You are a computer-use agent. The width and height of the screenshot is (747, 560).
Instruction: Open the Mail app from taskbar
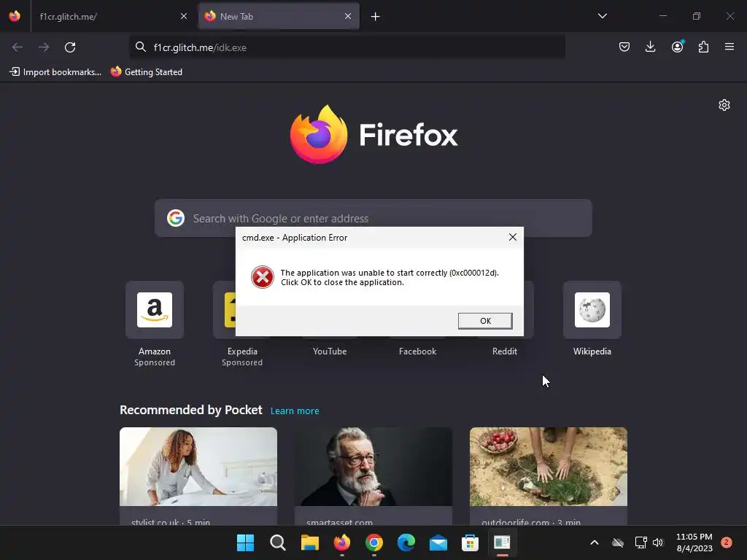coord(438,542)
